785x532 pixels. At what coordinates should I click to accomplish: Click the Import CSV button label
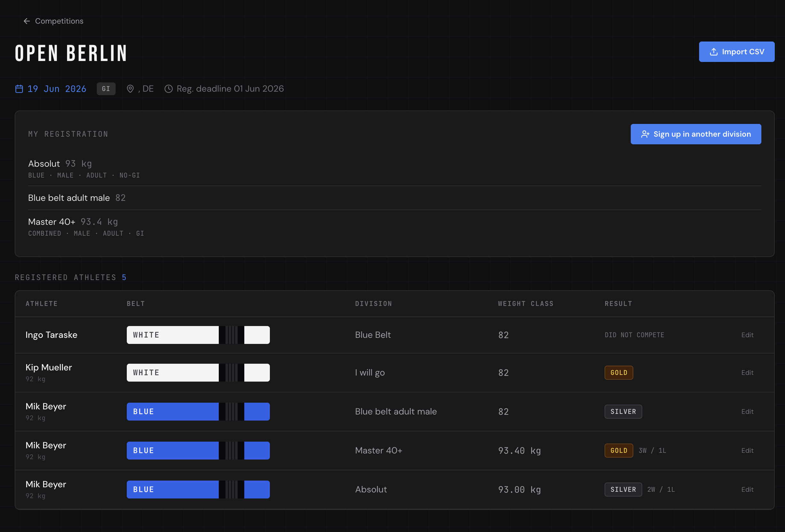[743, 52]
